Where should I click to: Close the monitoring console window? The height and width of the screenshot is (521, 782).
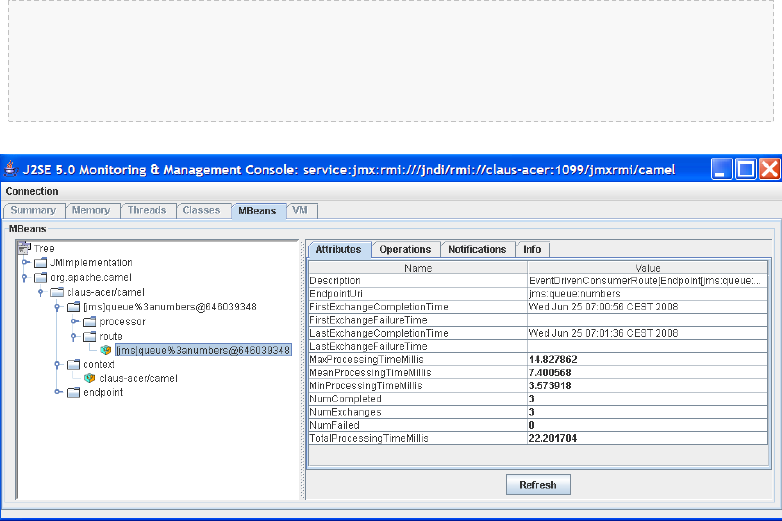tap(770, 169)
